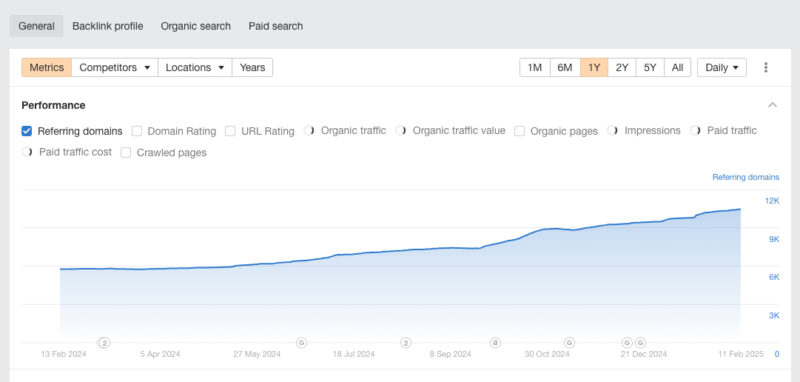Image resolution: width=800 pixels, height=382 pixels.
Task: Tick the Crawled pages checkbox
Action: (x=126, y=152)
